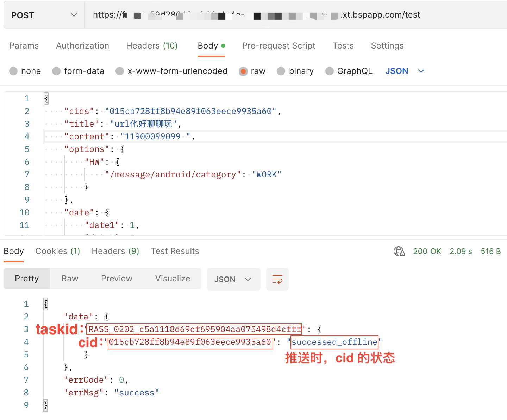
Task: Open the response JSON format dropdown
Action: [x=233, y=279]
